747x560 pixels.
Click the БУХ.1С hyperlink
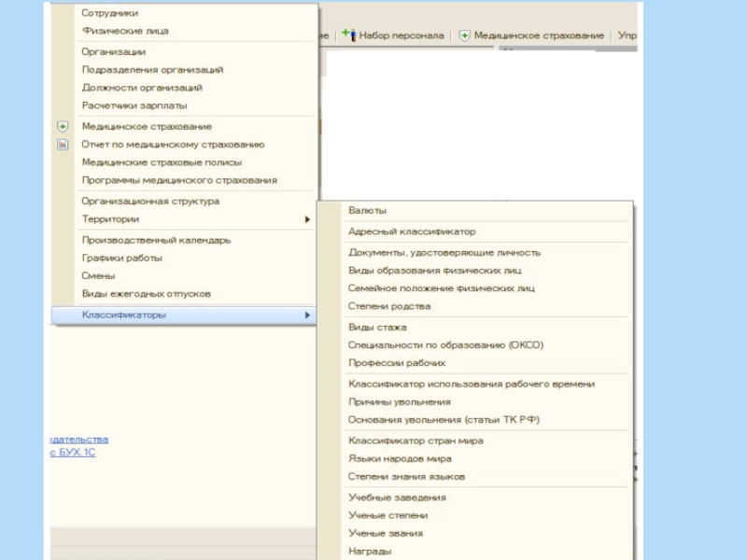point(73,453)
